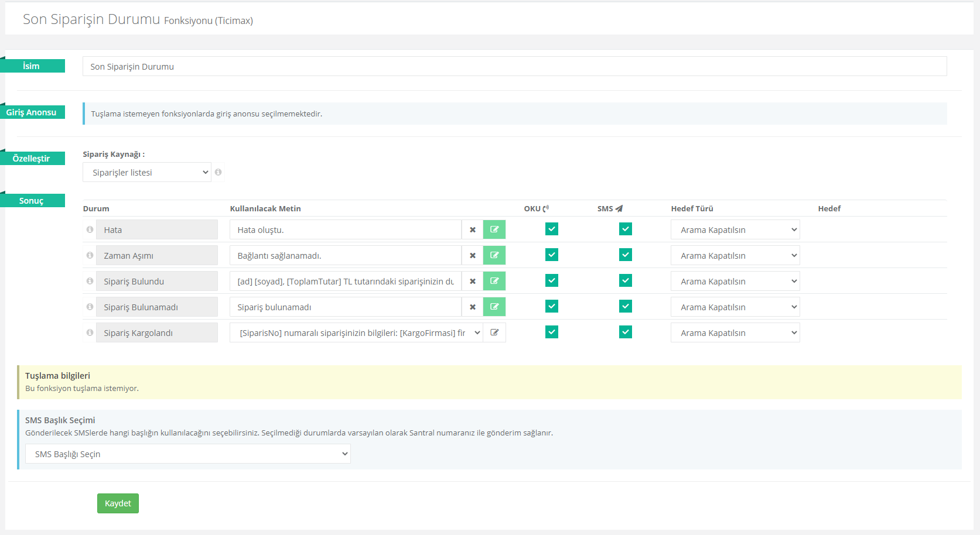Image resolution: width=980 pixels, height=535 pixels.
Task: Open Sipariş Kargolandı message text dropdown
Action: click(x=356, y=332)
